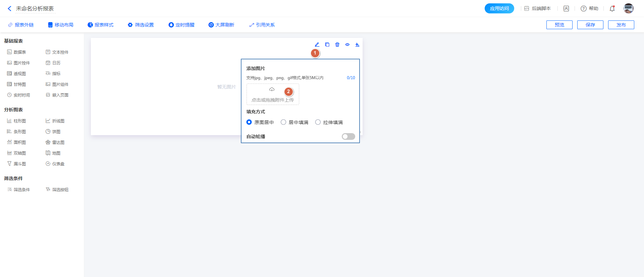
Task: Click the fill style icon on widget
Action: click(357, 45)
